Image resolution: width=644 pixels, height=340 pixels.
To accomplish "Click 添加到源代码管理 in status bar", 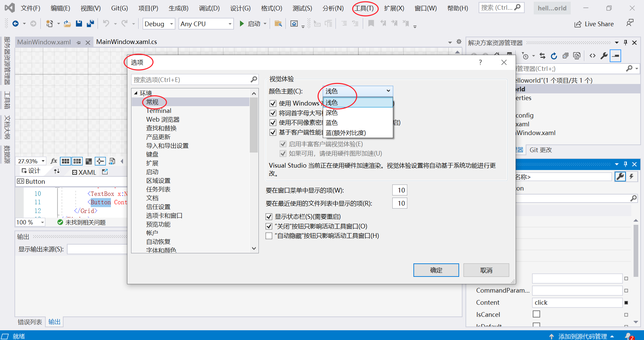I will 584,336.
